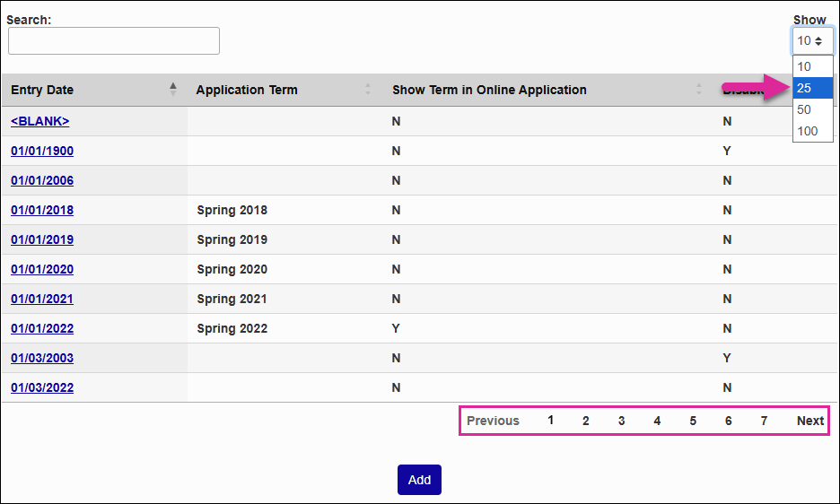Image resolution: width=840 pixels, height=504 pixels.
Task: Select the Spring 2018 term cell
Action: click(232, 210)
